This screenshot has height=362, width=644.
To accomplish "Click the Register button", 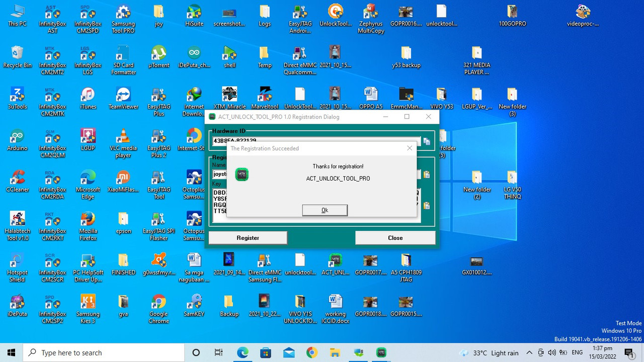I will pos(248,238).
